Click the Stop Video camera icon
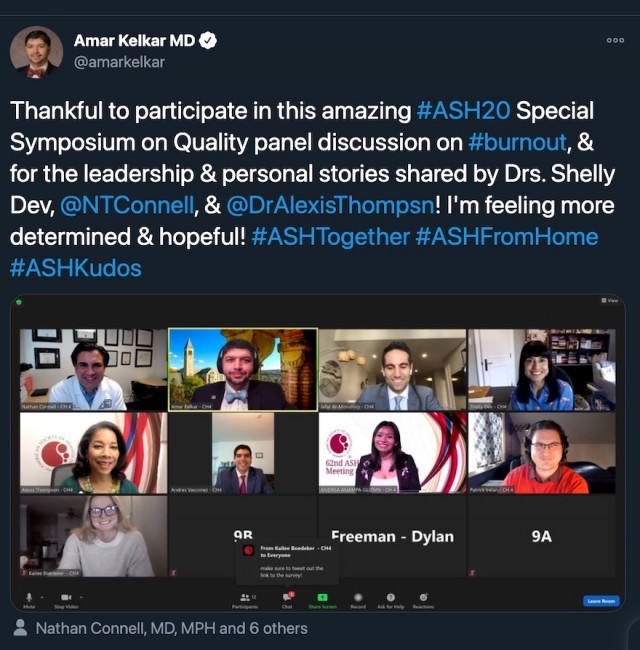The height and width of the screenshot is (650, 640). pyautogui.click(x=66, y=597)
